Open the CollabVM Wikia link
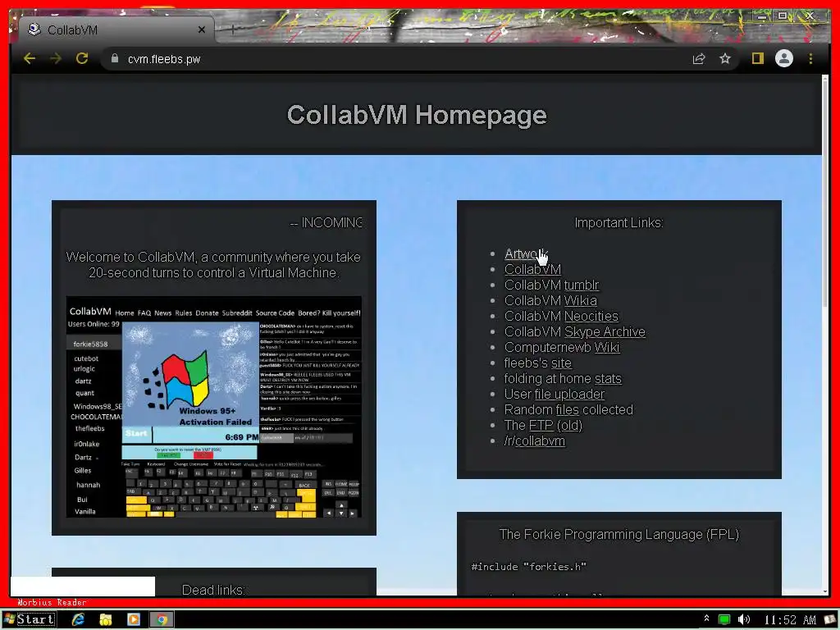This screenshot has width=840, height=630. point(580,300)
